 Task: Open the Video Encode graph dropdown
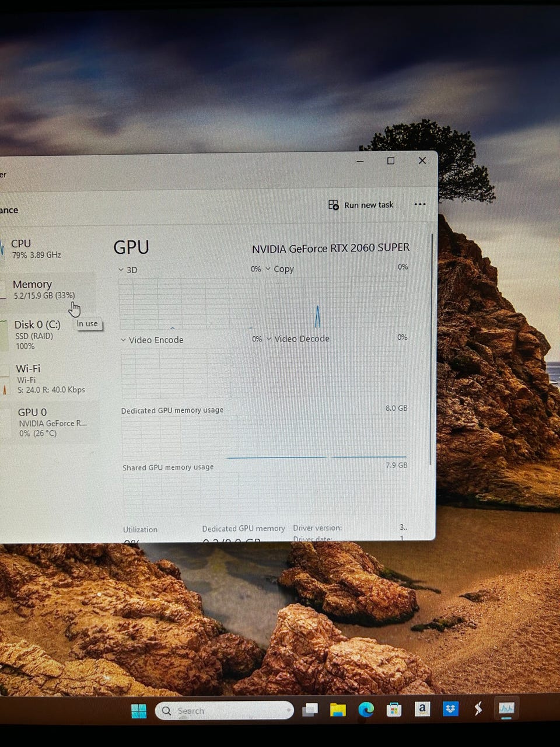pyautogui.click(x=123, y=340)
